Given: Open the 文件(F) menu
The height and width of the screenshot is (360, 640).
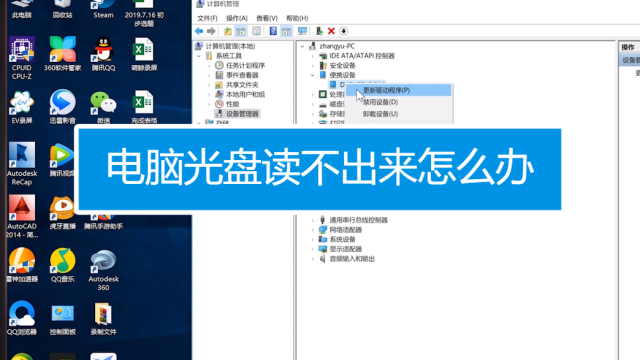Looking at the screenshot, I should coord(207,18).
